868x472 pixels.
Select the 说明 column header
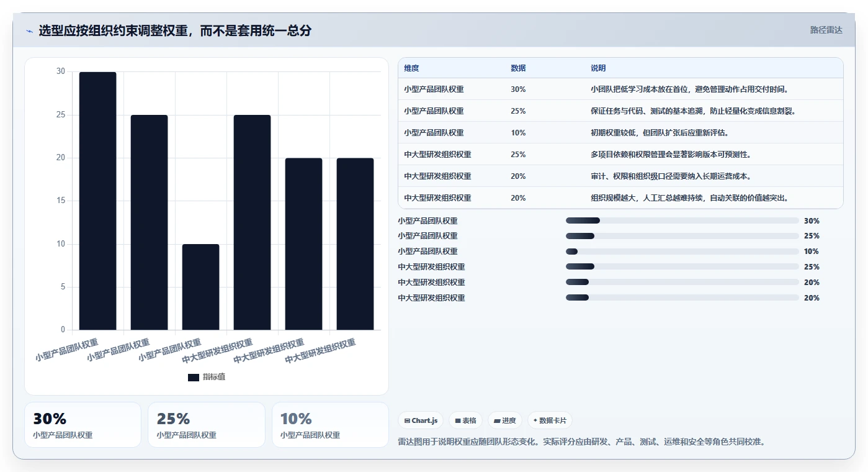click(x=598, y=68)
